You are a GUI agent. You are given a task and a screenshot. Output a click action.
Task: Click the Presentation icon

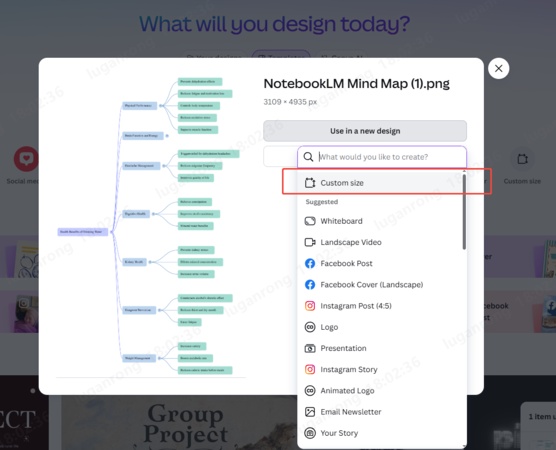310,348
